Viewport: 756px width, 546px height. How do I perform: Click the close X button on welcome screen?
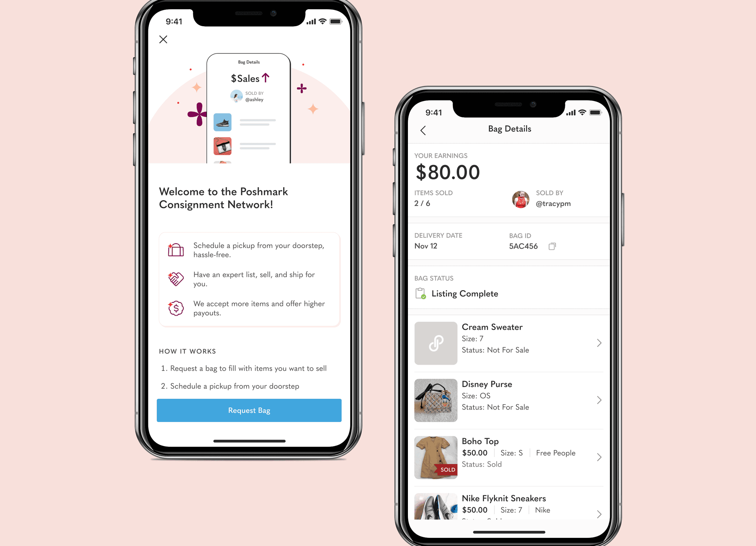coord(163,39)
